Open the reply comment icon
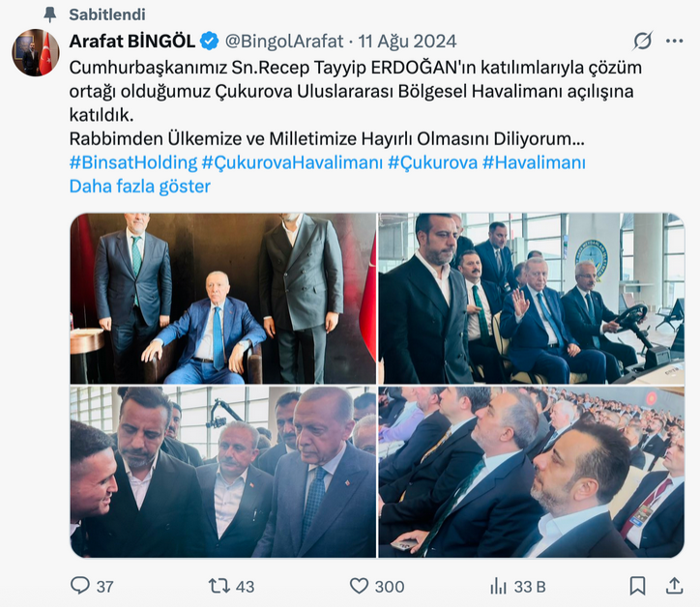700x607 pixels. 80,586
